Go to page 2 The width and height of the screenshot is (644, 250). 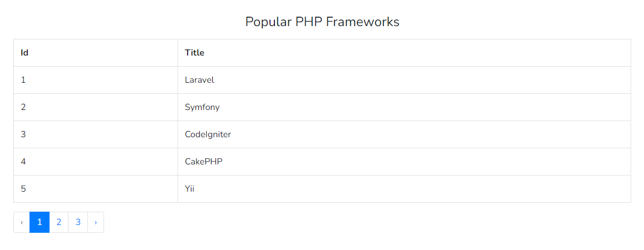pyautogui.click(x=59, y=222)
